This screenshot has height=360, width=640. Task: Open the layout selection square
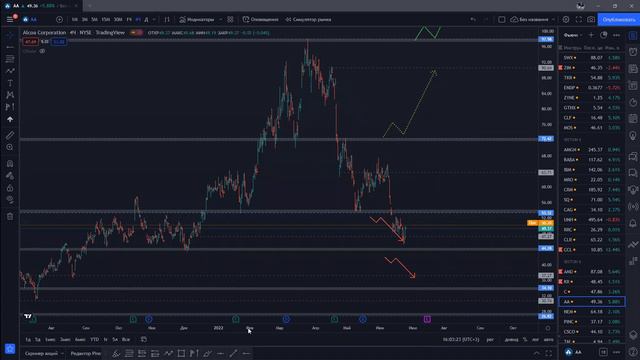point(502,19)
